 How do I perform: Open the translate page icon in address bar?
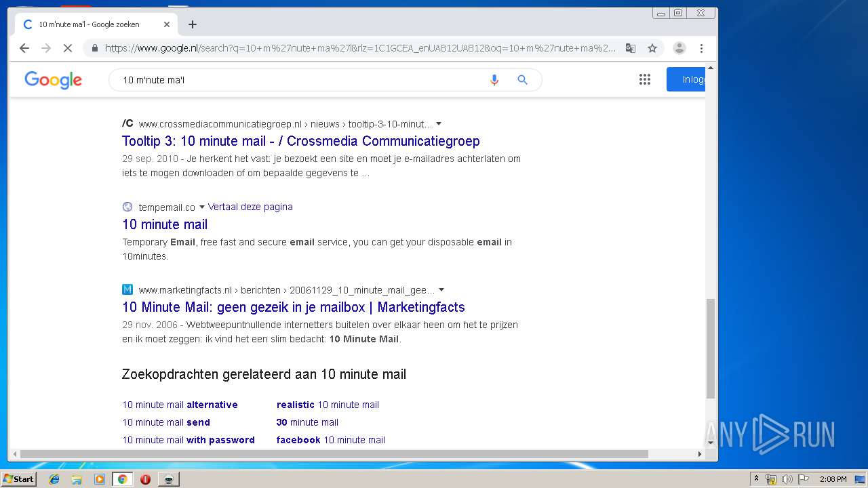point(631,48)
